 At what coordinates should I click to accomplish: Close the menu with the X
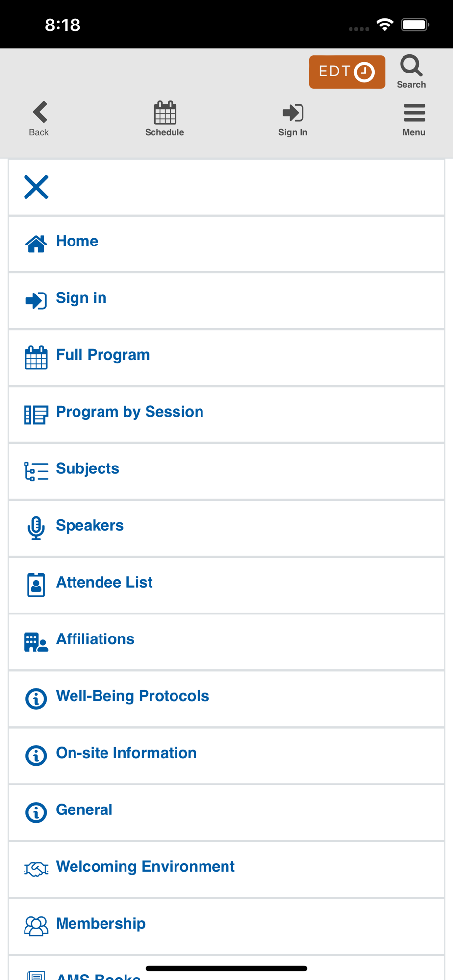click(36, 187)
